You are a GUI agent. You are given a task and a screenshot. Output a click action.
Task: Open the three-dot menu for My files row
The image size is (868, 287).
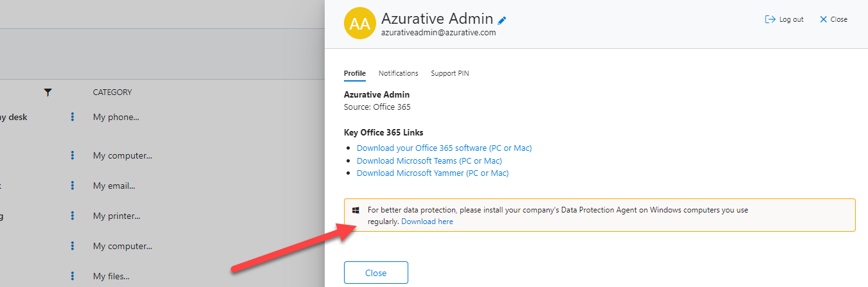73,276
